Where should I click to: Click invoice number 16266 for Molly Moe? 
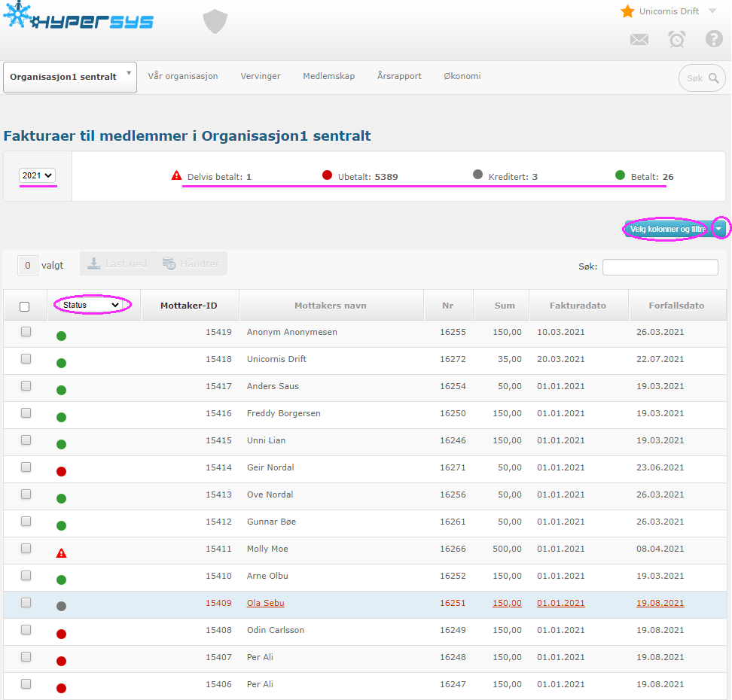453,549
